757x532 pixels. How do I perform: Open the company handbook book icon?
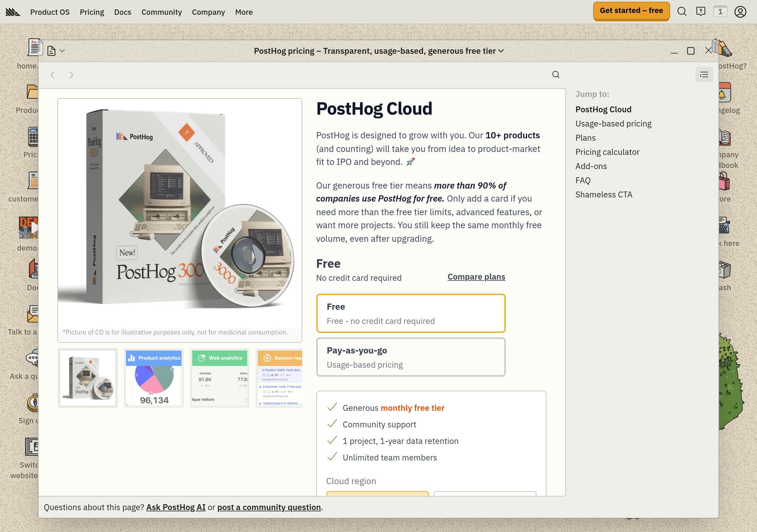(x=724, y=137)
